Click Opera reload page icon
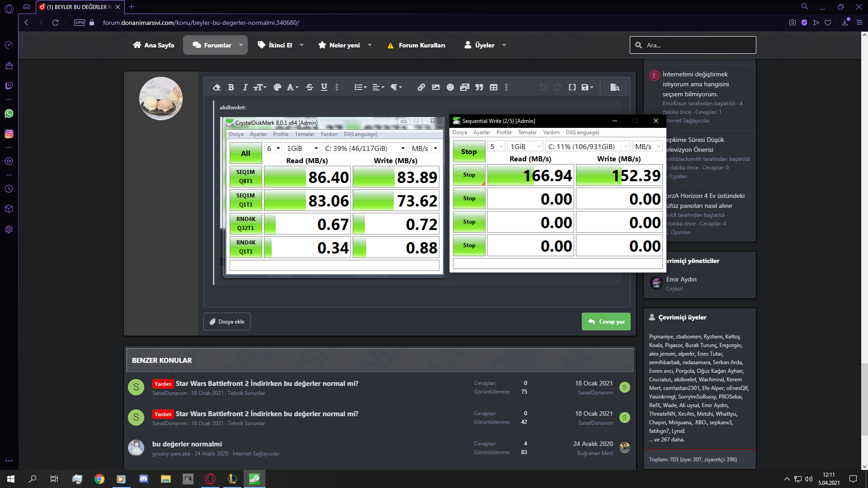Image resolution: width=868 pixels, height=488 pixels. [x=55, y=23]
